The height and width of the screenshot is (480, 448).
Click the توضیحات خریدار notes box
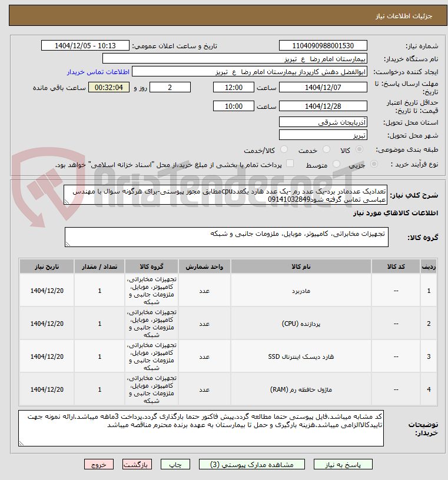point(201,428)
